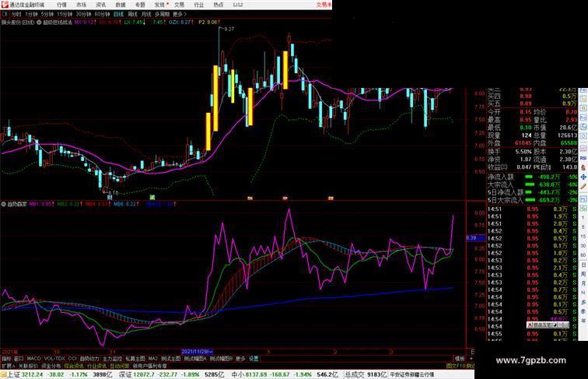Click the blue four-arrow move icon

click(x=583, y=177)
